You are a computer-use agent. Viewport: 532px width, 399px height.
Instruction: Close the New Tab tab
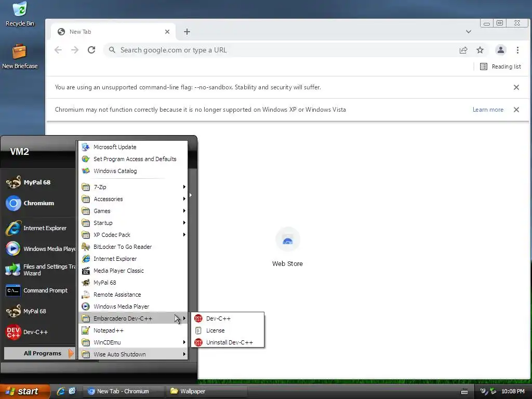(x=167, y=32)
